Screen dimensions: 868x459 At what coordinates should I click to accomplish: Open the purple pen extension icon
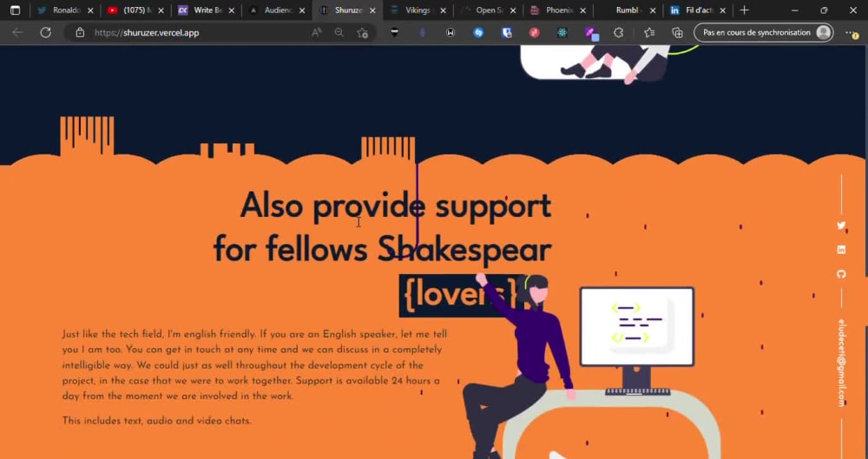pos(592,33)
